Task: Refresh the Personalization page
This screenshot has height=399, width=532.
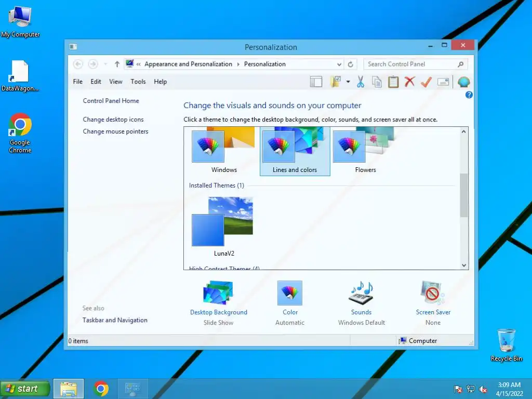Action: (x=351, y=64)
